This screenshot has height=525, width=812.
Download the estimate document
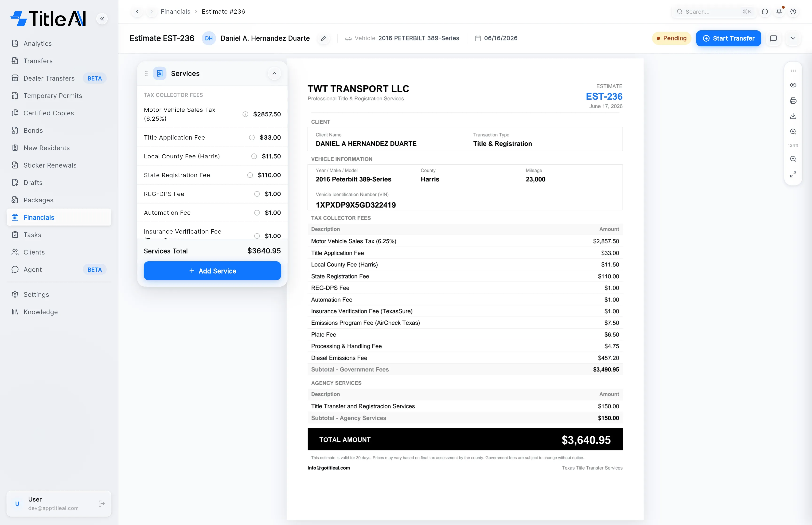pyautogui.click(x=793, y=116)
